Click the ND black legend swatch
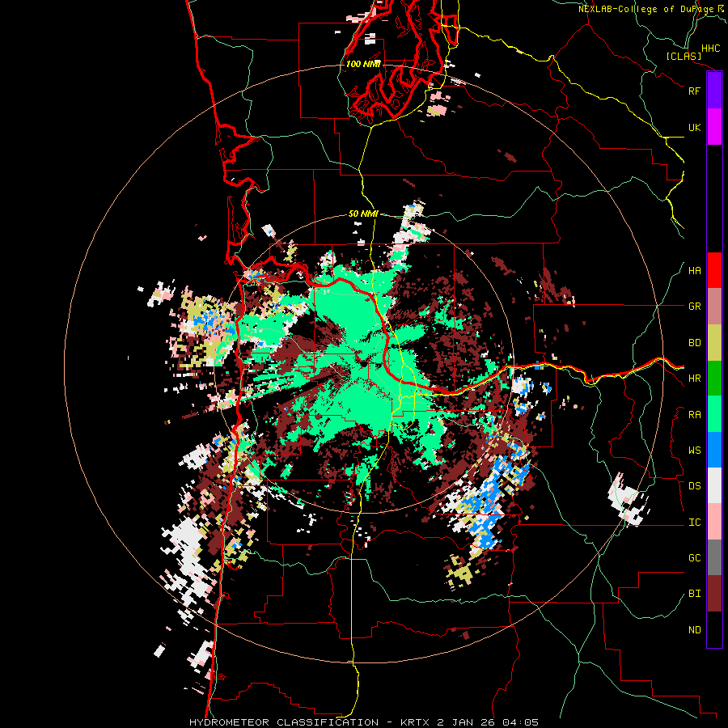 coord(714,629)
